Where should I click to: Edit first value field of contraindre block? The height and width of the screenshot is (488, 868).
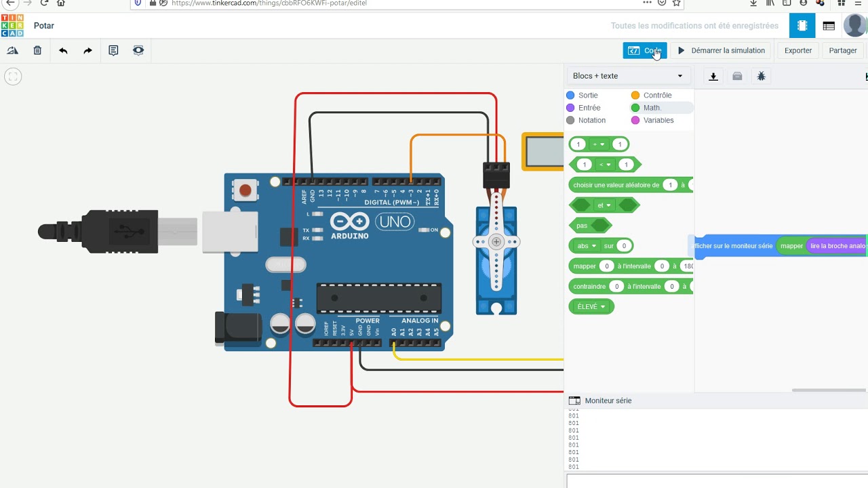tap(616, 287)
